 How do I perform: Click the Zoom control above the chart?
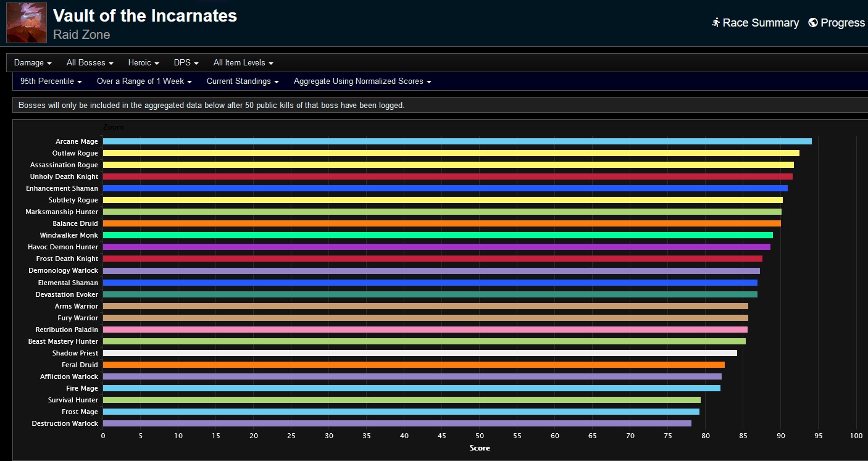(x=114, y=127)
